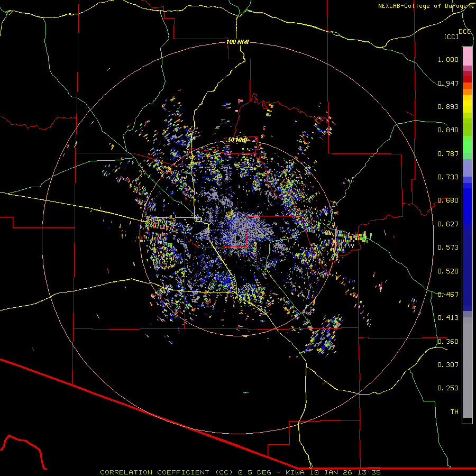Screen dimensions: 476x476
Task: Click the 1.000 value on the color scale
Action: click(448, 59)
